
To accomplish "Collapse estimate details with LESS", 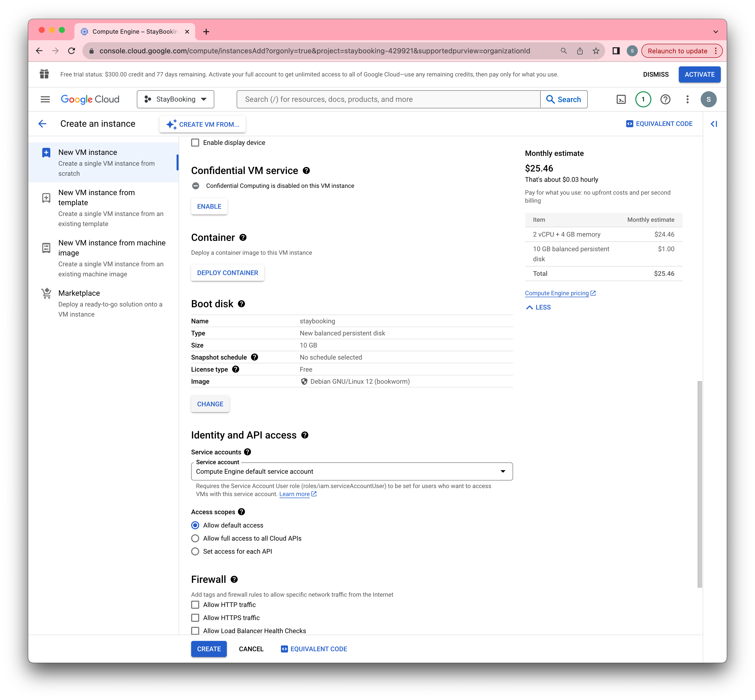I will click(538, 307).
